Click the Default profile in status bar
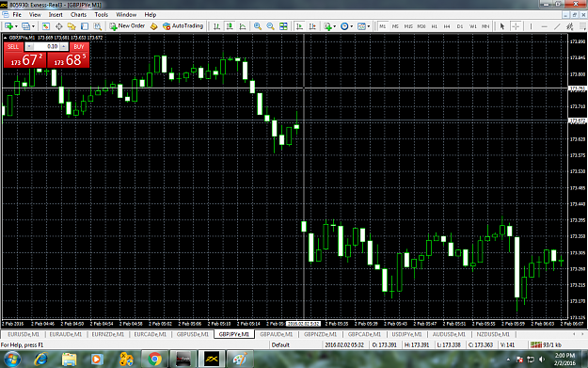This screenshot has width=588, height=368. click(x=280, y=344)
